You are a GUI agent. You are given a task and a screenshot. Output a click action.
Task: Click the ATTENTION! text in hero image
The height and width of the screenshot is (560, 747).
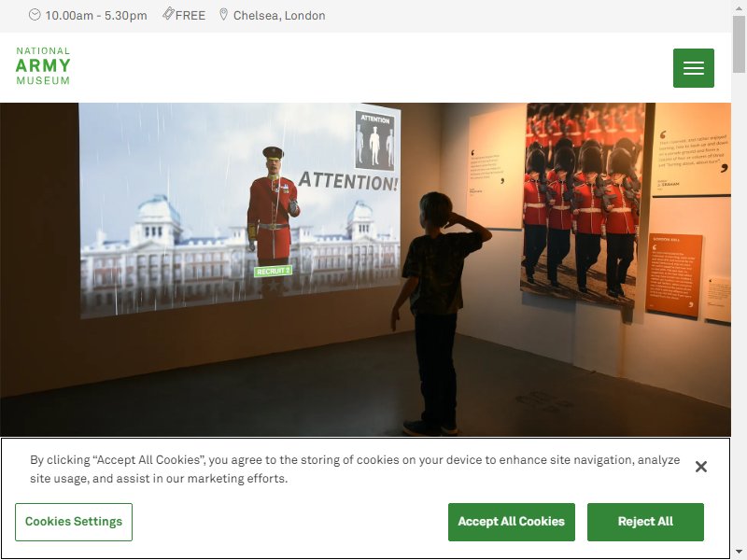348,181
